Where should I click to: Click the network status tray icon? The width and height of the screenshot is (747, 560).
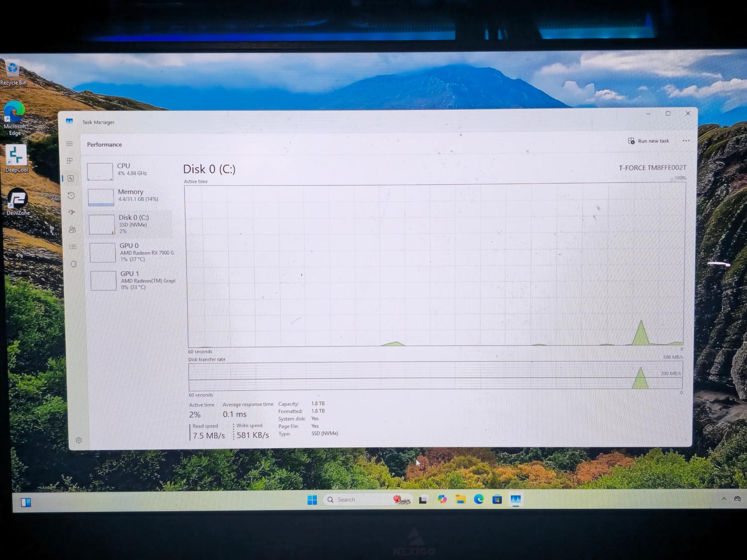click(737, 499)
